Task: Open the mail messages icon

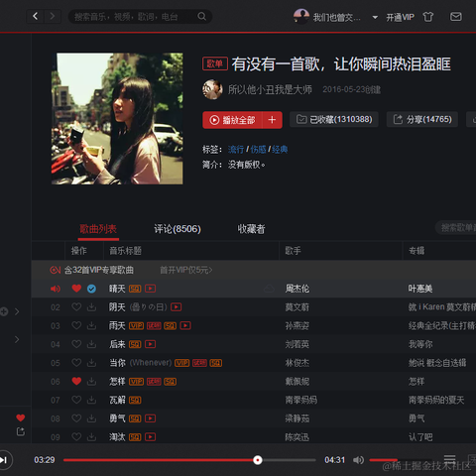Action: [x=456, y=17]
